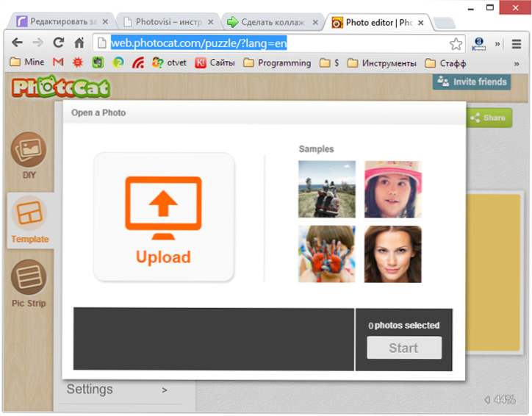
Task: Choose the Pic Strip mode icon
Action: (x=29, y=277)
